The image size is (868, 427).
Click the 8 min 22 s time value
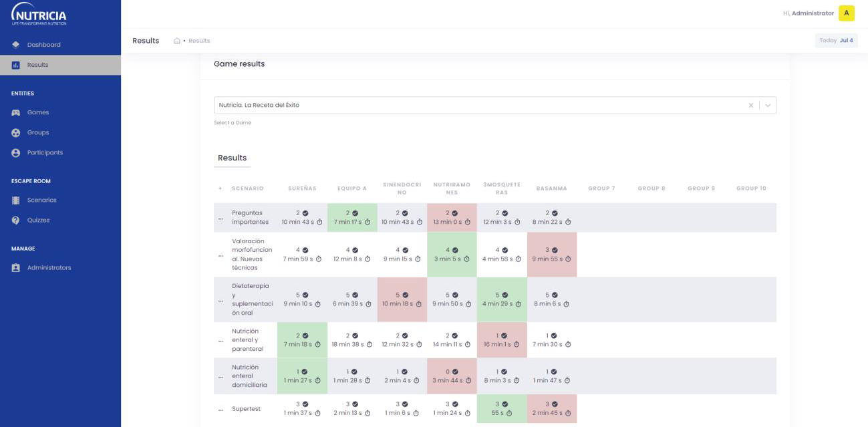coord(547,222)
